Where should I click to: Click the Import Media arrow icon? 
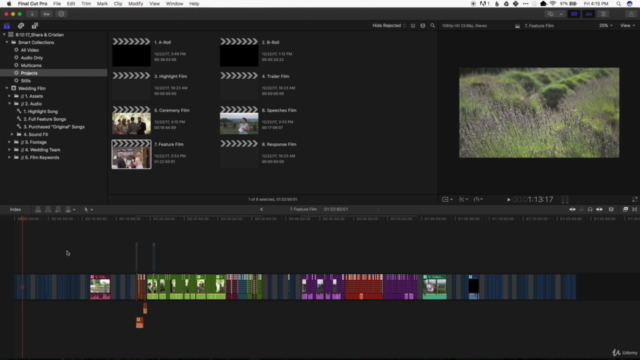click(x=32, y=14)
